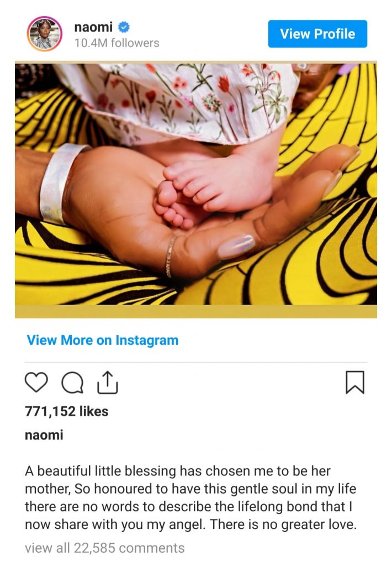Click the 10.4M followers text
Screen dimensions: 392x566
coord(116,43)
